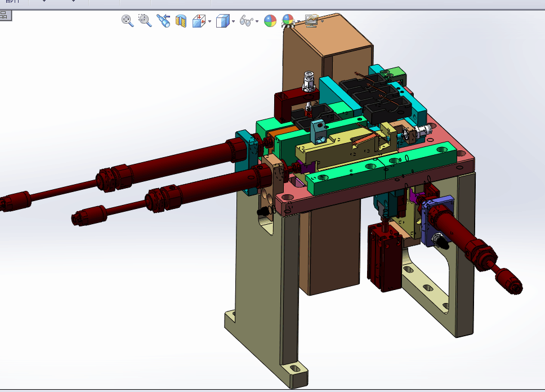Expand the View Orientation dropdown arrow

tap(209, 21)
